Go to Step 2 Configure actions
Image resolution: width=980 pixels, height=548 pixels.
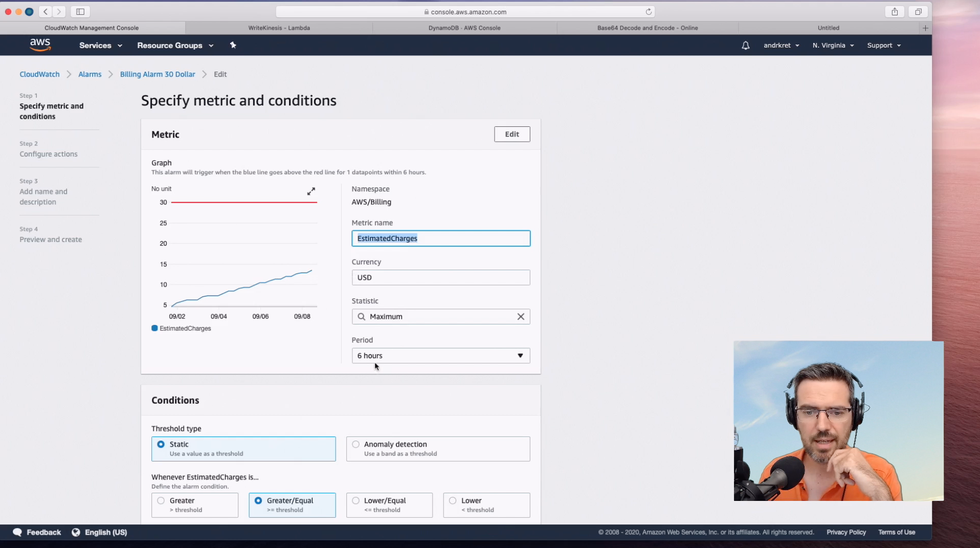pyautogui.click(x=49, y=154)
